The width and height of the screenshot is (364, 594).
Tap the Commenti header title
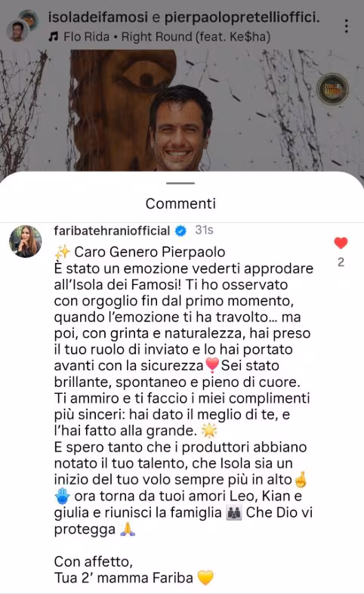point(180,203)
